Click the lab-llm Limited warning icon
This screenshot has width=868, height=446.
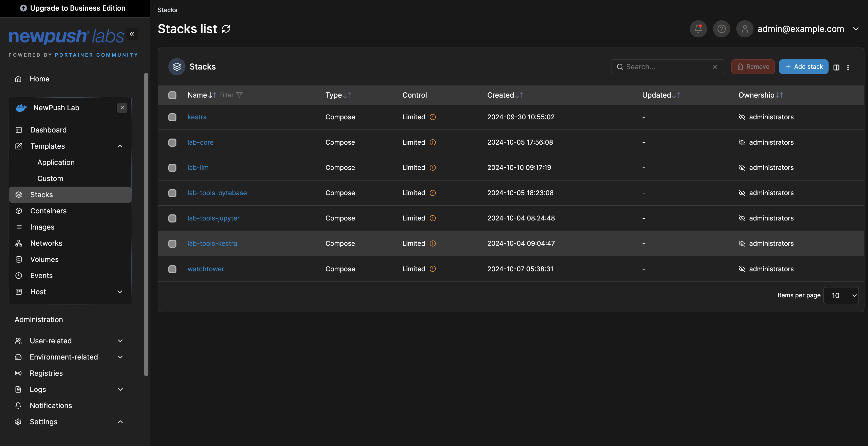433,168
